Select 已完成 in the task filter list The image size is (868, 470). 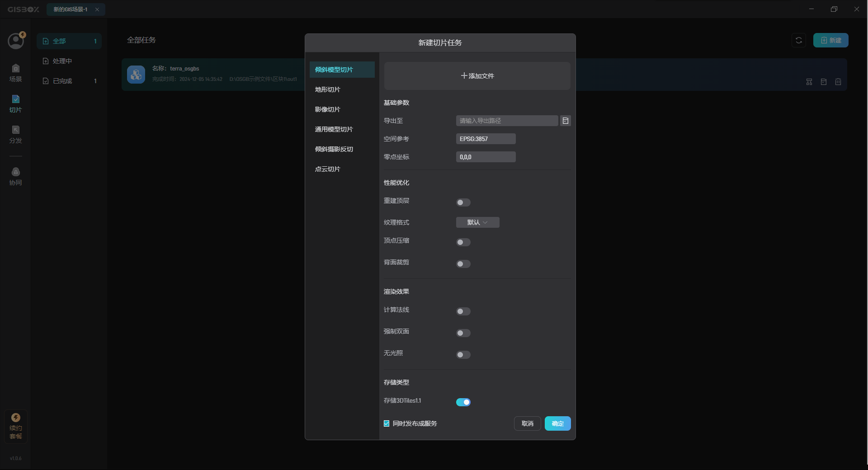coord(62,81)
